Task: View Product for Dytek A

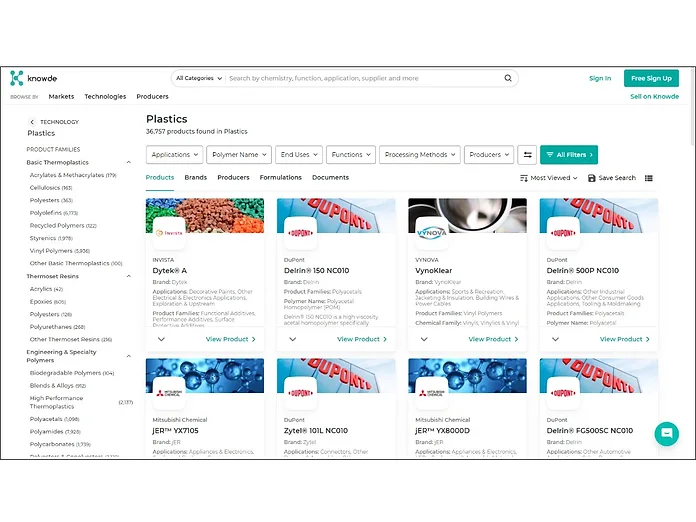Action: 230,339
